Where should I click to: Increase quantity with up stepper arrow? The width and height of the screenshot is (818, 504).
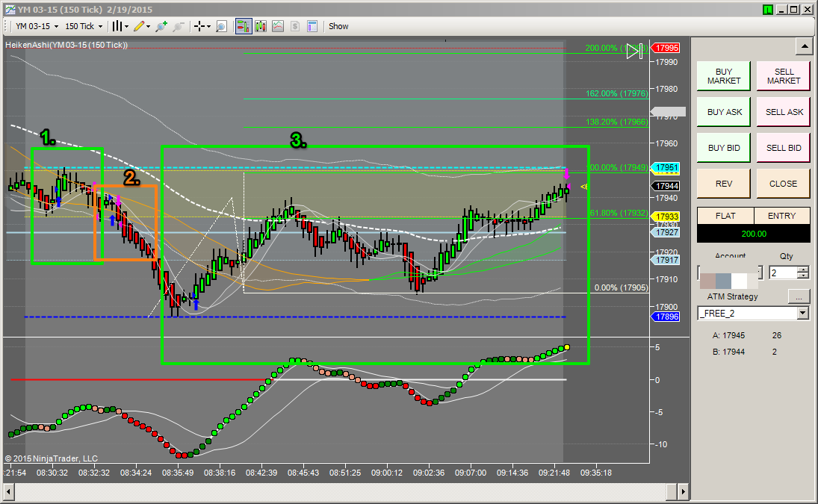coord(803,269)
